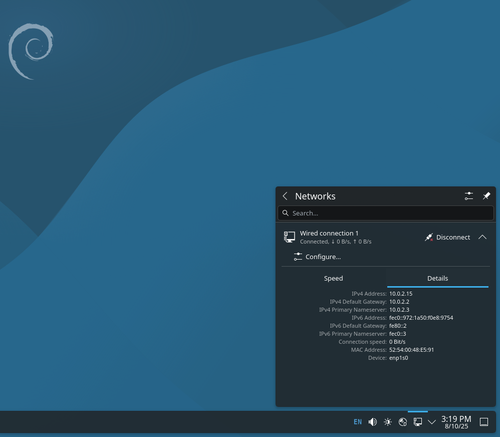Open the volume tray icon
500x437 pixels.
pyautogui.click(x=372, y=422)
